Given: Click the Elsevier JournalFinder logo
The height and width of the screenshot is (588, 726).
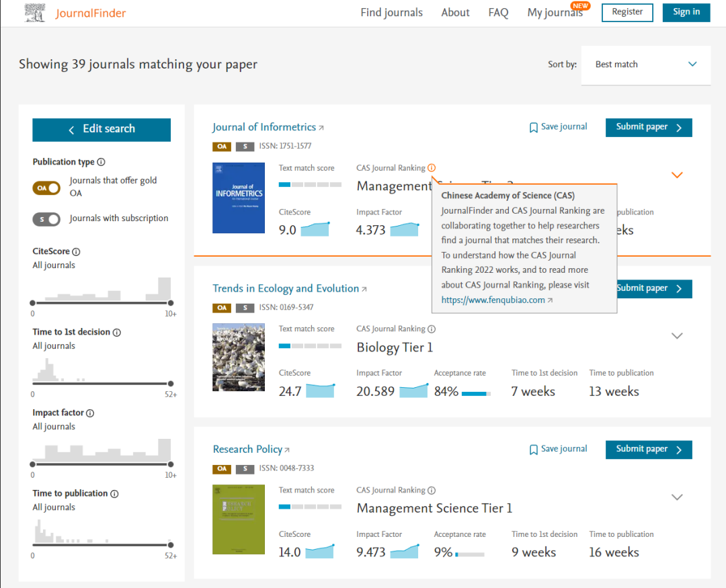Looking at the screenshot, I should (x=75, y=13).
